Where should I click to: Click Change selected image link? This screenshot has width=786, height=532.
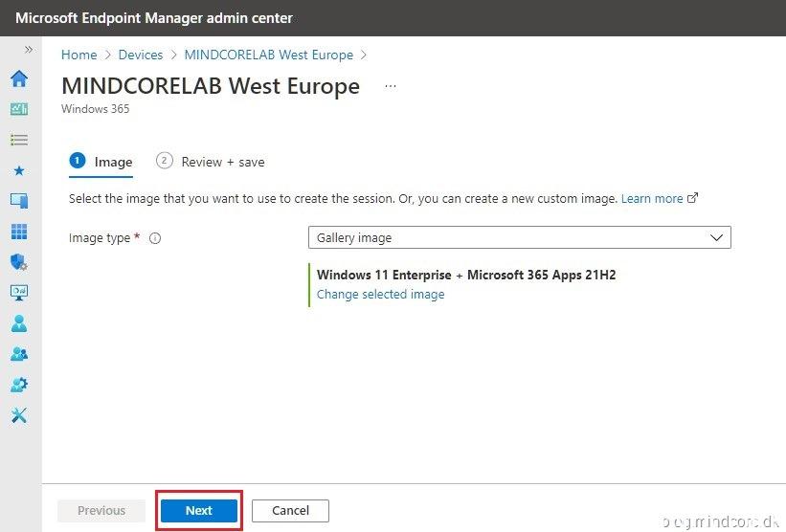(380, 295)
